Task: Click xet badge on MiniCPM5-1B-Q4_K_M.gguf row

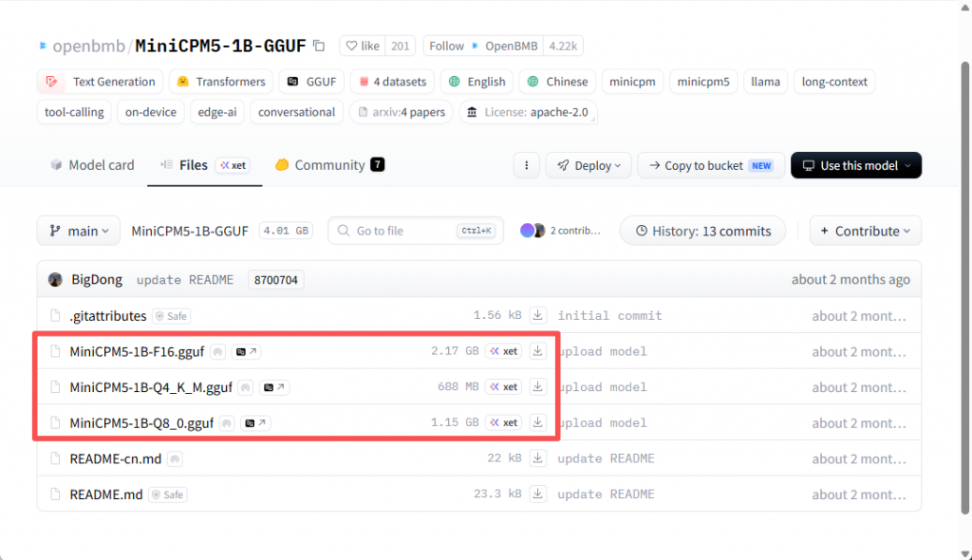Action: click(x=503, y=387)
